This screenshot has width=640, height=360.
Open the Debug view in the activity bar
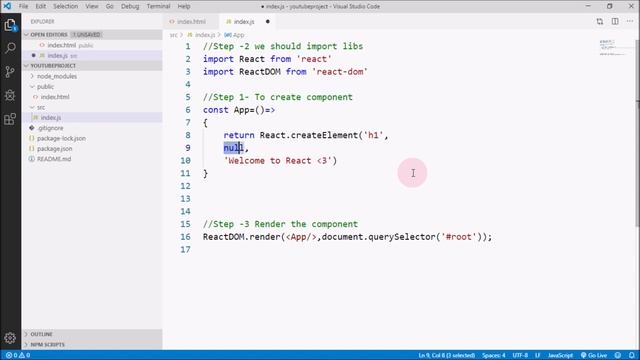click(x=10, y=96)
